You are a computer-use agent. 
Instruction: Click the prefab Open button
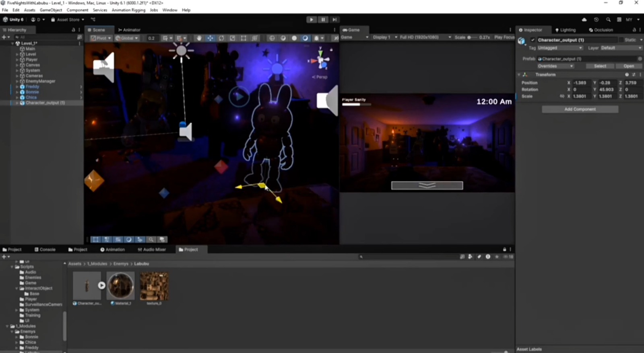[x=629, y=66]
